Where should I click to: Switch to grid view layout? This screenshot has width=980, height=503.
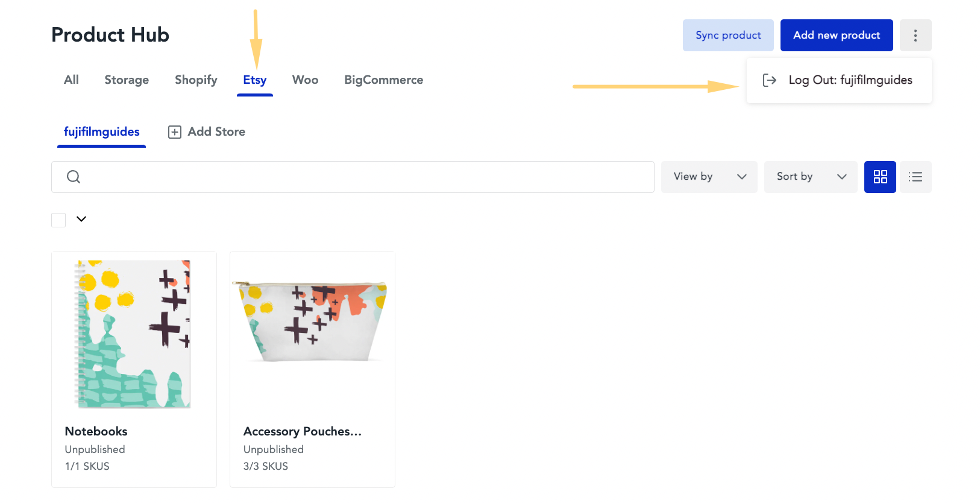coord(880,177)
